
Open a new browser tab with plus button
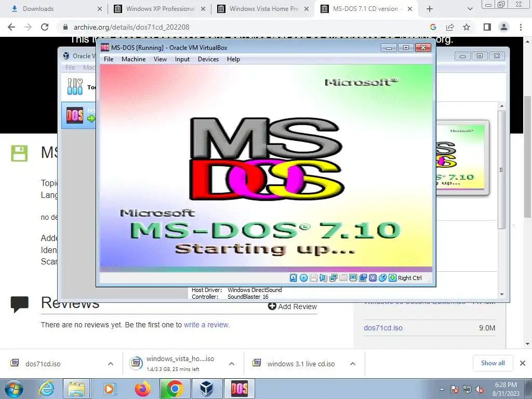pos(430,9)
